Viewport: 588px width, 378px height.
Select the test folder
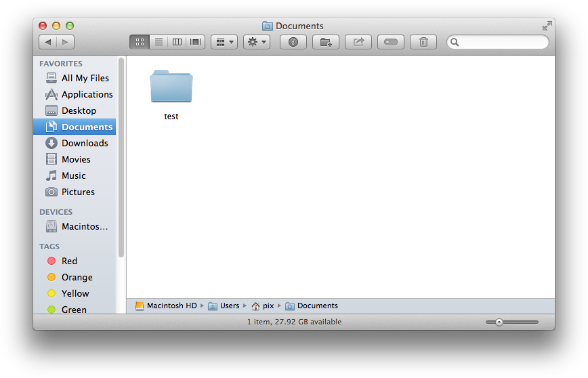[x=171, y=87]
